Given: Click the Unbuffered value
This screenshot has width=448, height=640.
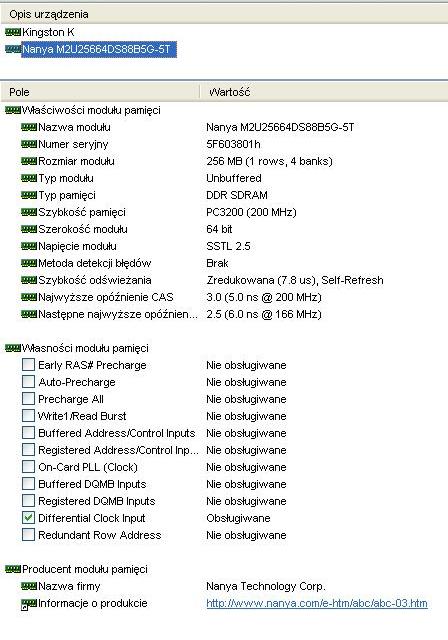Looking at the screenshot, I should tap(234, 178).
